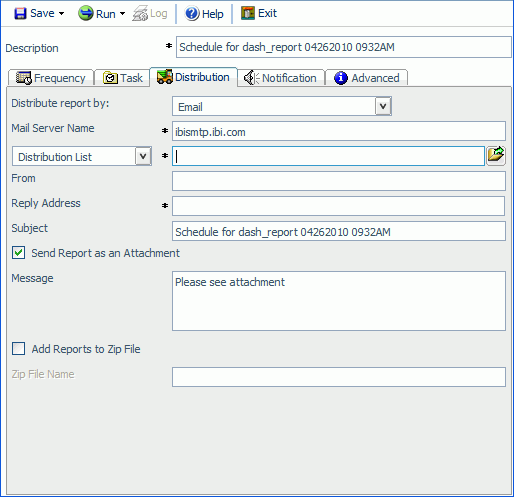This screenshot has width=514, height=497.
Task: Open the Run options dropdown arrow
Action: pos(122,14)
